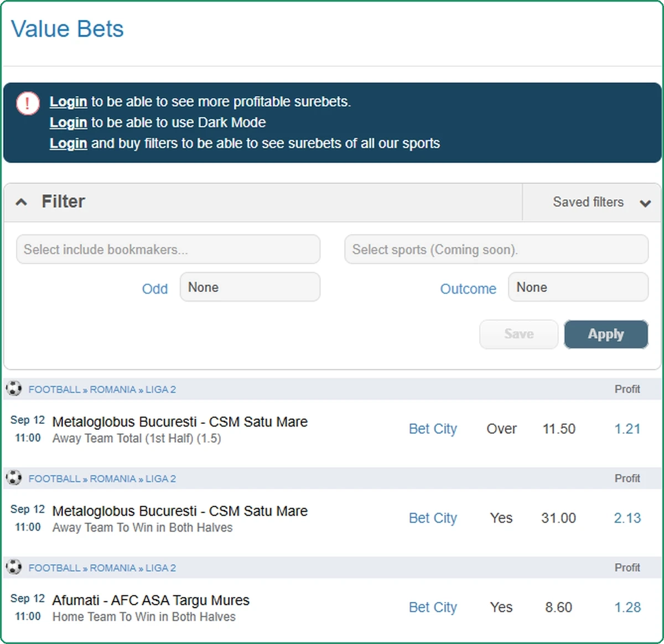Click profit value 1.21

627,429
